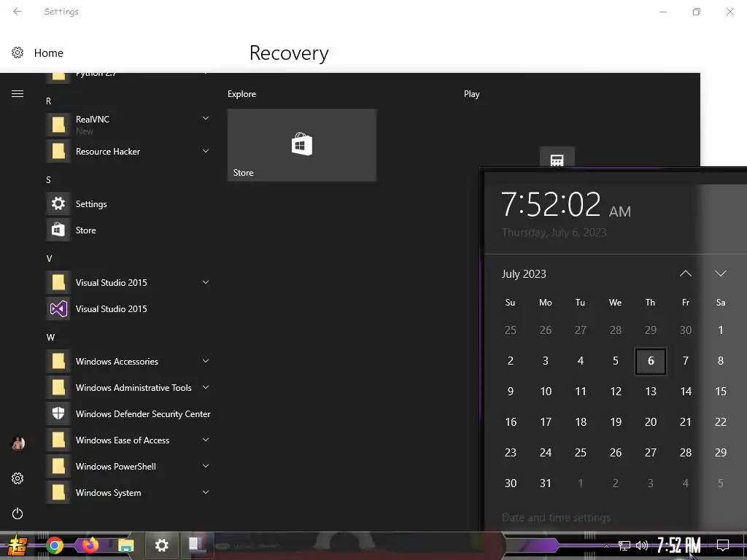Click the Power button in Start menu
Viewport: 747px width, 560px height.
point(18,513)
